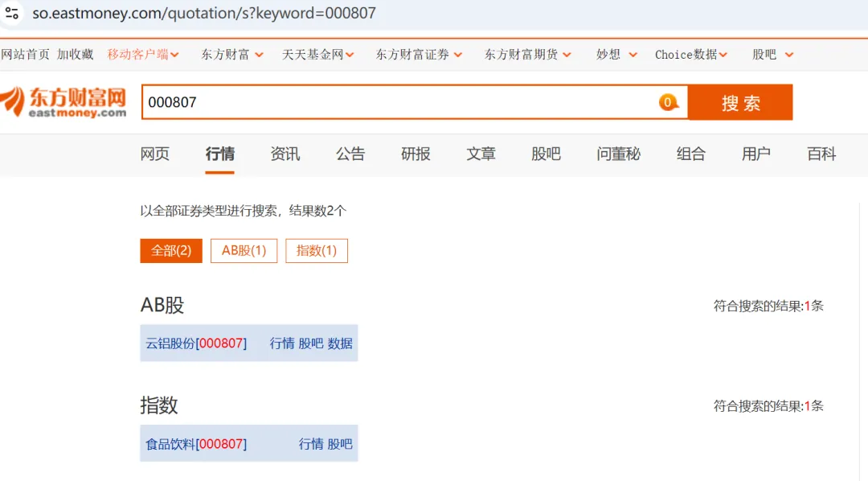Click the AB股 section heading
The height and width of the screenshot is (481, 868).
click(162, 306)
